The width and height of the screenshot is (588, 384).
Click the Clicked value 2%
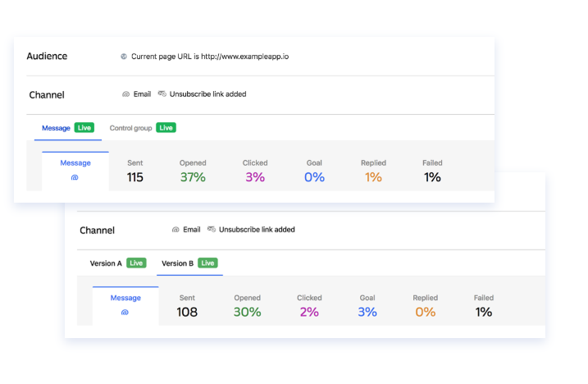pos(309,312)
